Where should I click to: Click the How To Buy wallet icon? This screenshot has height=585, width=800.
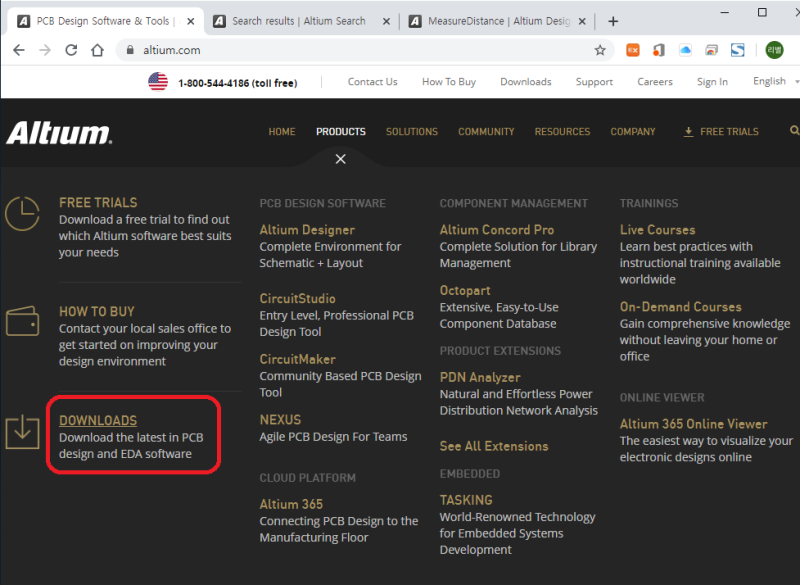[x=22, y=322]
